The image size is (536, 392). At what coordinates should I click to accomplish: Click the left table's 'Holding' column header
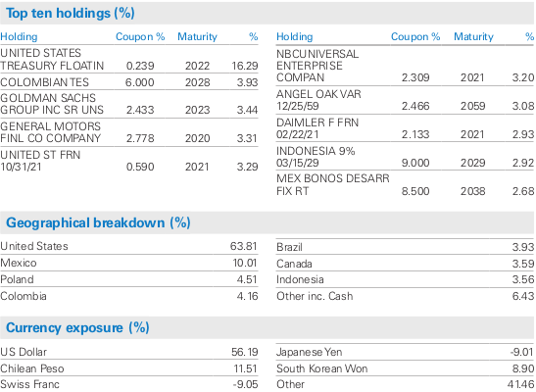(x=19, y=36)
